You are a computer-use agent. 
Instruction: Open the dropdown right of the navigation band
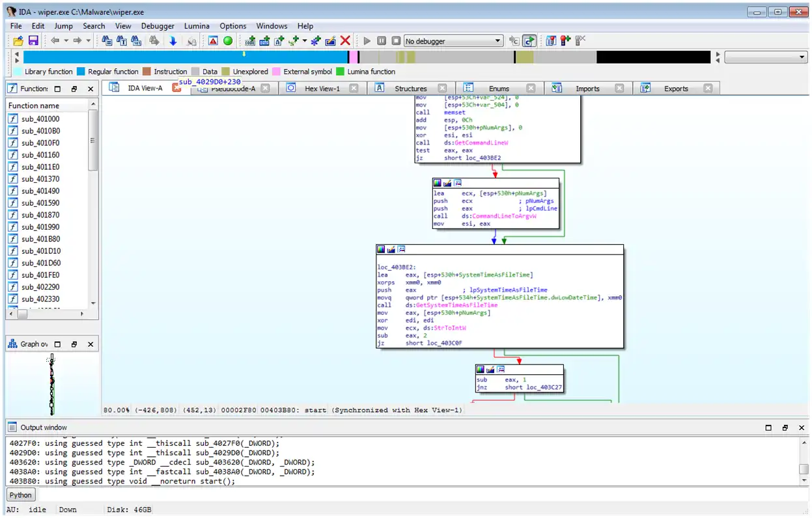[766, 57]
